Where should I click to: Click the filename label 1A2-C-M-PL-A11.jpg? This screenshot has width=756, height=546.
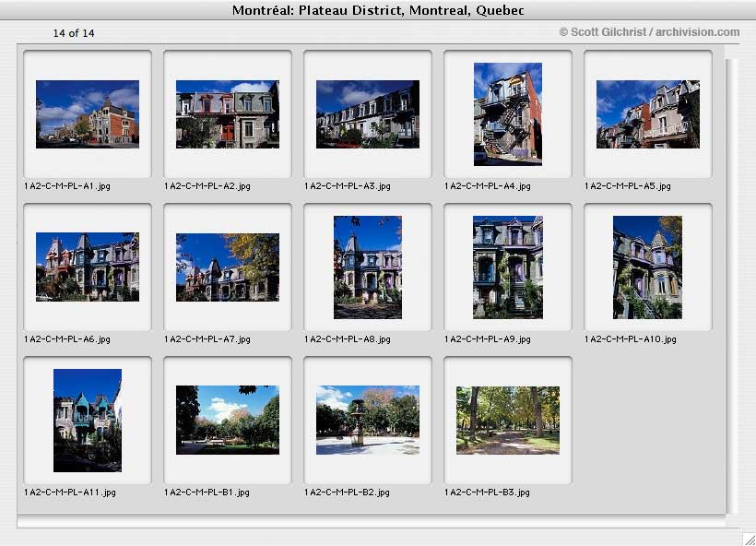[70, 493]
